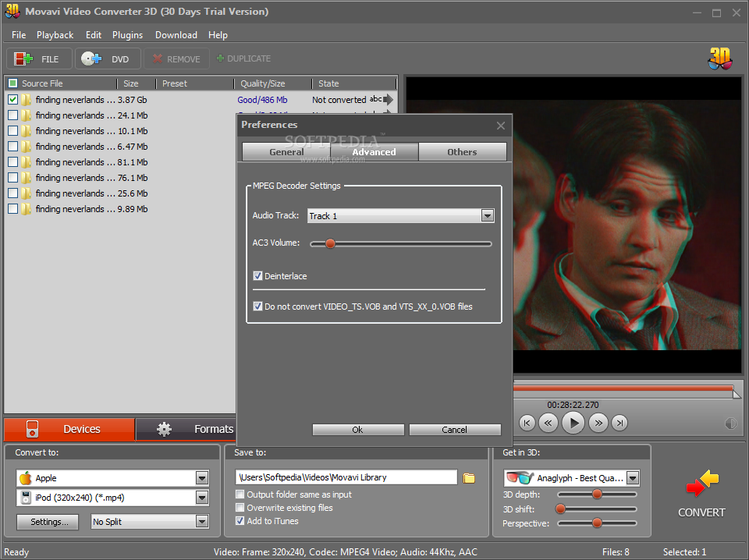
Task: Click the Movavi app icon in title bar
Action: tap(12, 11)
